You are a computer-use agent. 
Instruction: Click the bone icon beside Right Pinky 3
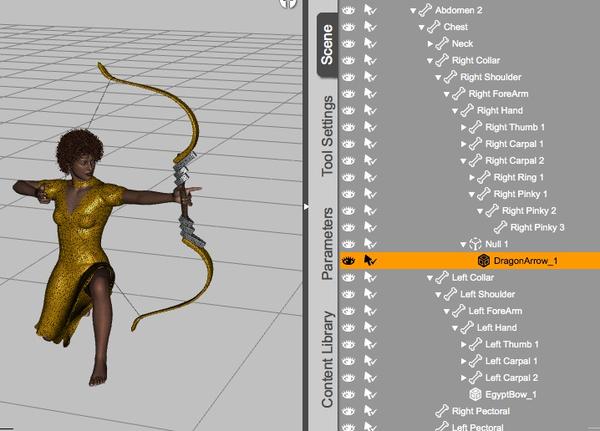(x=501, y=227)
